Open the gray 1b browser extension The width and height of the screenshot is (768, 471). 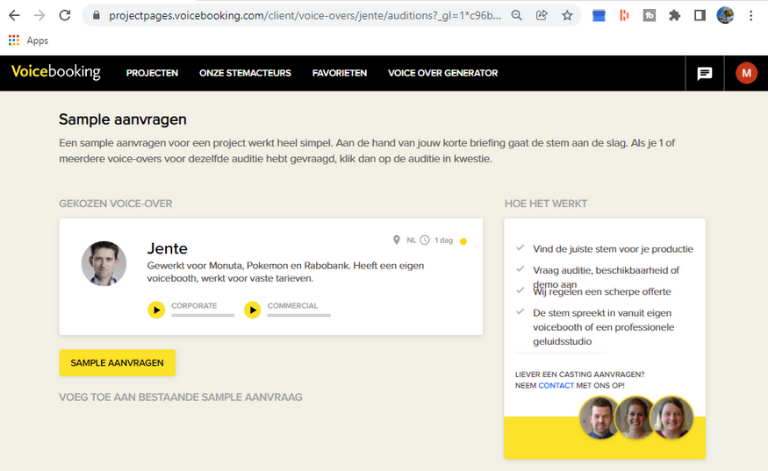click(x=649, y=16)
